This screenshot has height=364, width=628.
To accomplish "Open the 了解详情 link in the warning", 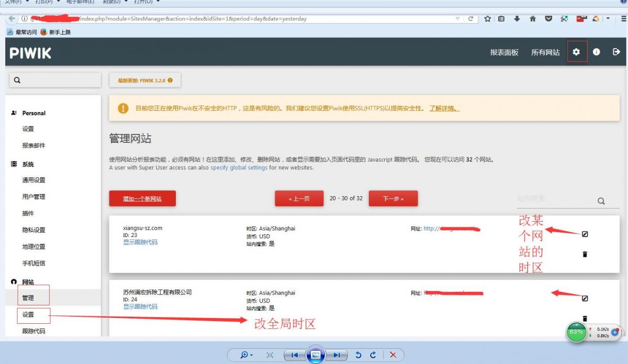I will 444,108.
